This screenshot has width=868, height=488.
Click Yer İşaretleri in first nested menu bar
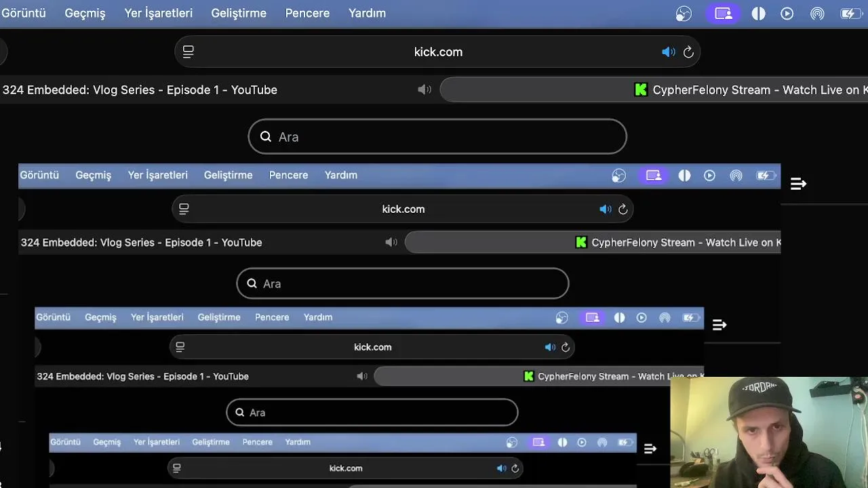(x=157, y=175)
